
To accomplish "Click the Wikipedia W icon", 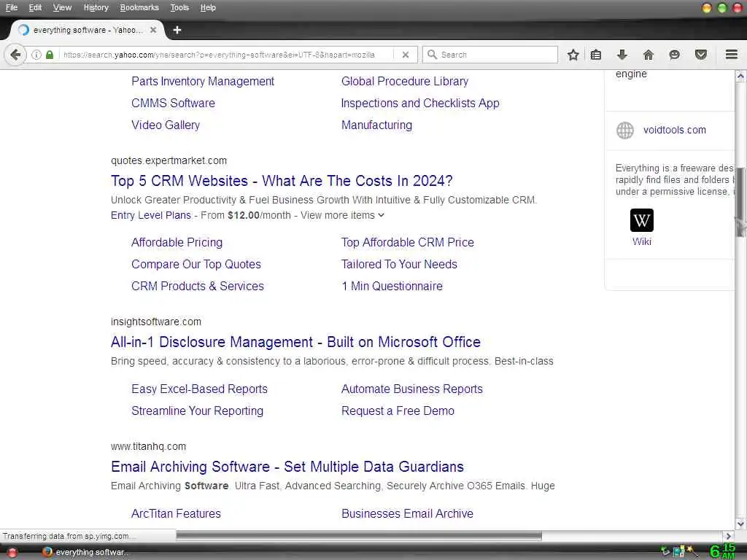I will [x=642, y=220].
